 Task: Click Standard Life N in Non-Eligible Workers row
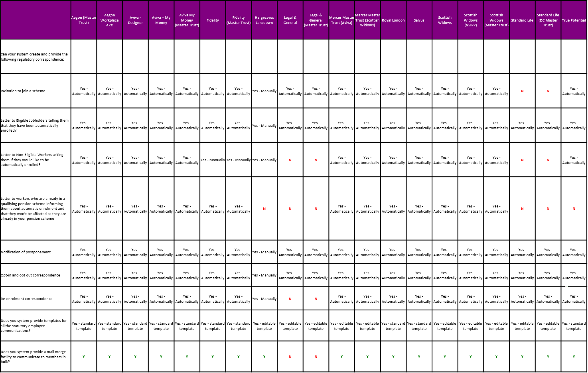(x=522, y=160)
